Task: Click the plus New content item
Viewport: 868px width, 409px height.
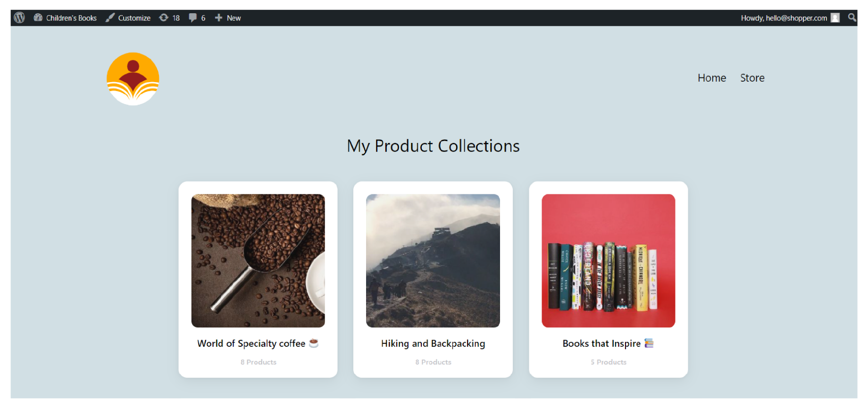Action: (228, 18)
